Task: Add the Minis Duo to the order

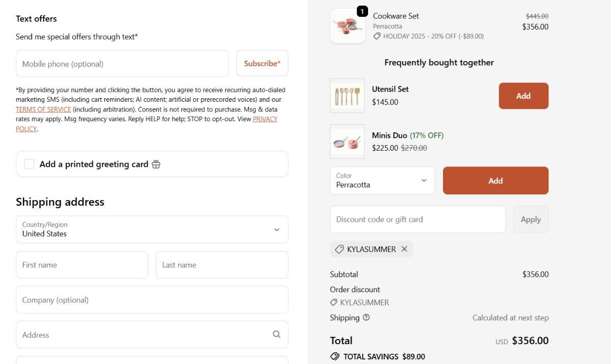Action: point(495,181)
